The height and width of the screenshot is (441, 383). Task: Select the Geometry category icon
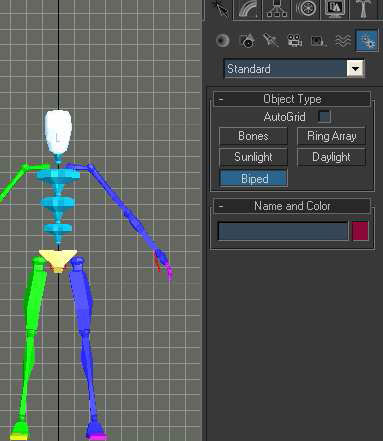pyautogui.click(x=222, y=41)
